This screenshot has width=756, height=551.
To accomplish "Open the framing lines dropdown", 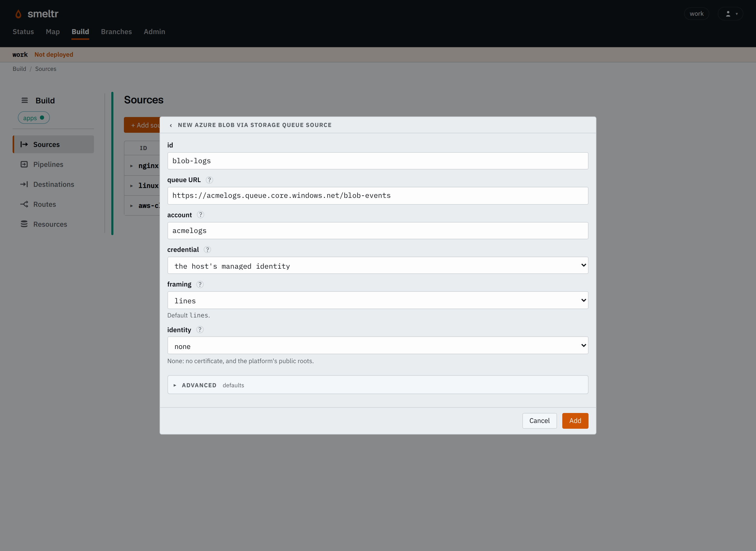I will click(378, 300).
